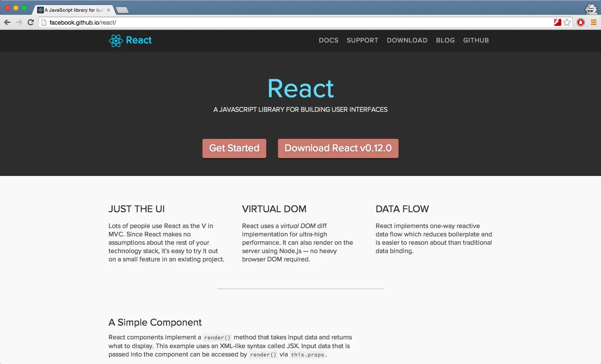Open the GITHUB navigation item
Image resolution: width=601 pixels, height=364 pixels.
point(476,40)
